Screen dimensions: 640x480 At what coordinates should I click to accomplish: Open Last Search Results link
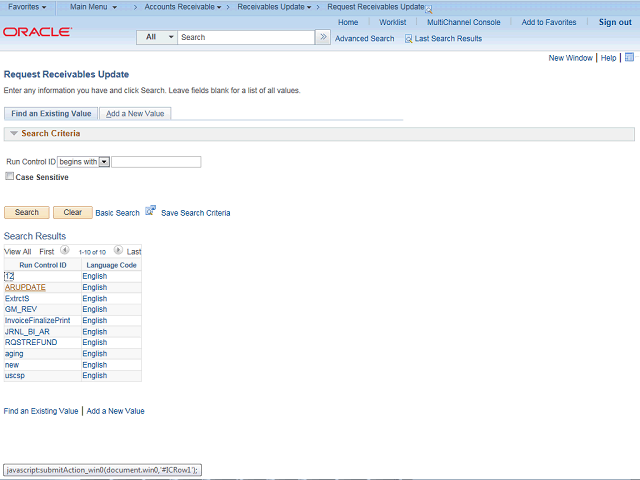(x=448, y=39)
